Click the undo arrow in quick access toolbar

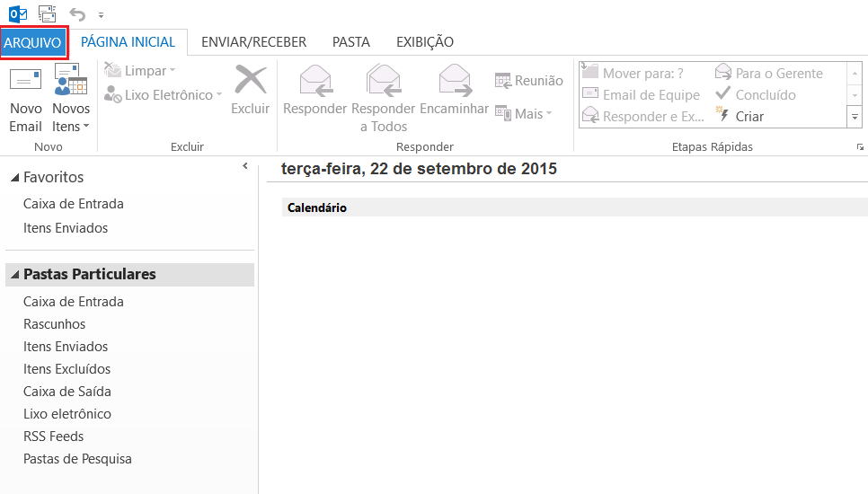pyautogui.click(x=76, y=13)
